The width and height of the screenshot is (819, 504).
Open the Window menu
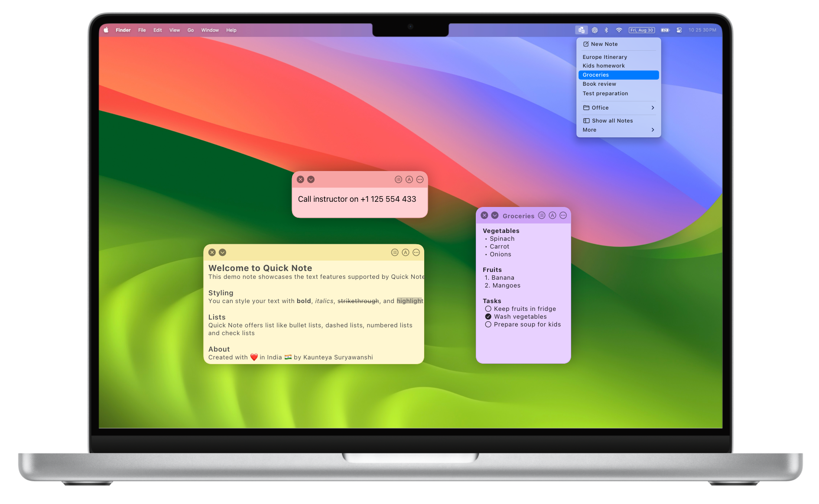point(210,30)
